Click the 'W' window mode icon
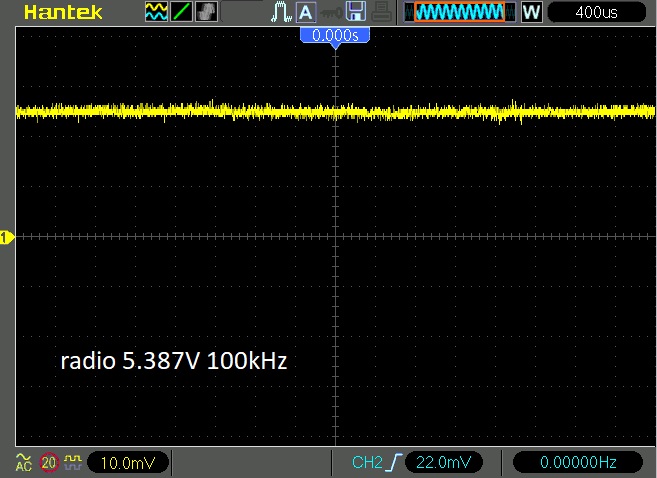Screen dimensions: 657x478 click(x=532, y=12)
